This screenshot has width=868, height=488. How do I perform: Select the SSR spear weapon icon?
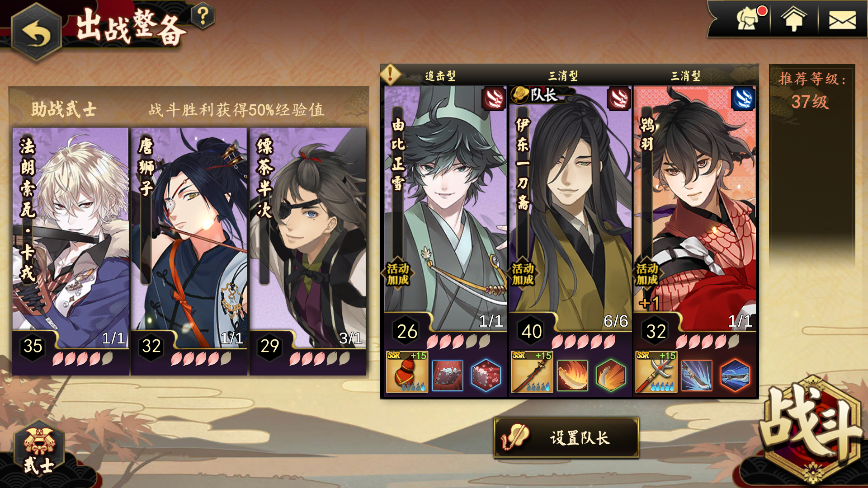tap(532, 372)
